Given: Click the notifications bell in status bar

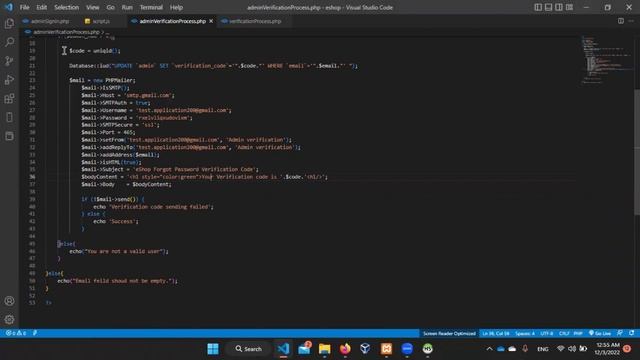Looking at the screenshot, I should click(631, 333).
